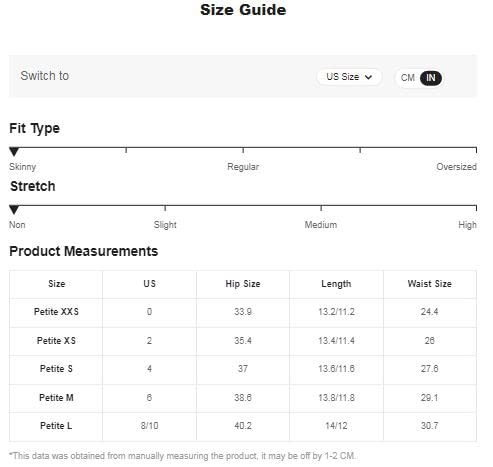Click the Medium label on Stretch scale
Image resolution: width=493 pixels, height=467 pixels.
click(x=321, y=225)
